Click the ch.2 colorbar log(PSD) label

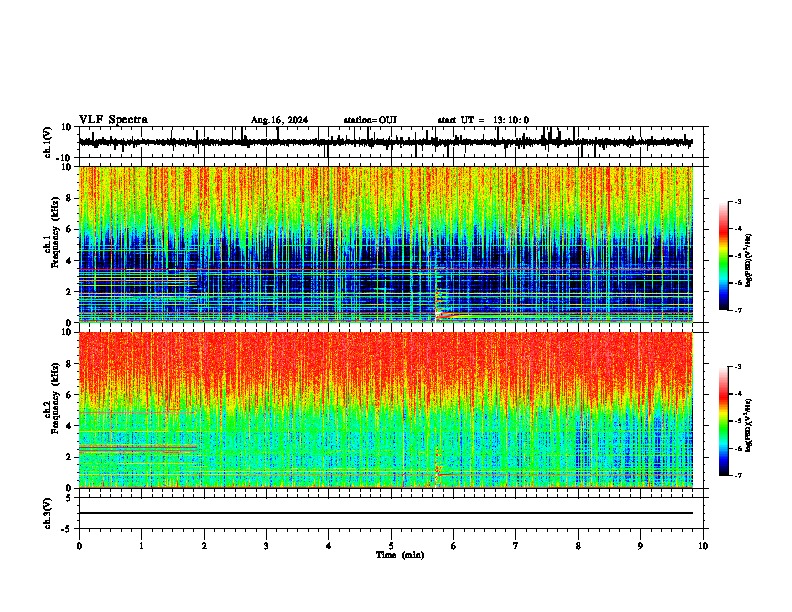pyautogui.click(x=749, y=425)
